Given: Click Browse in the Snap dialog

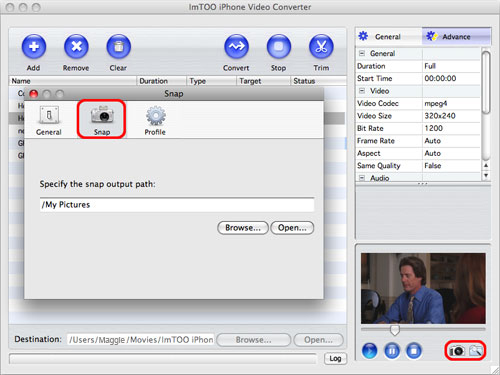Looking at the screenshot, I should (x=243, y=228).
